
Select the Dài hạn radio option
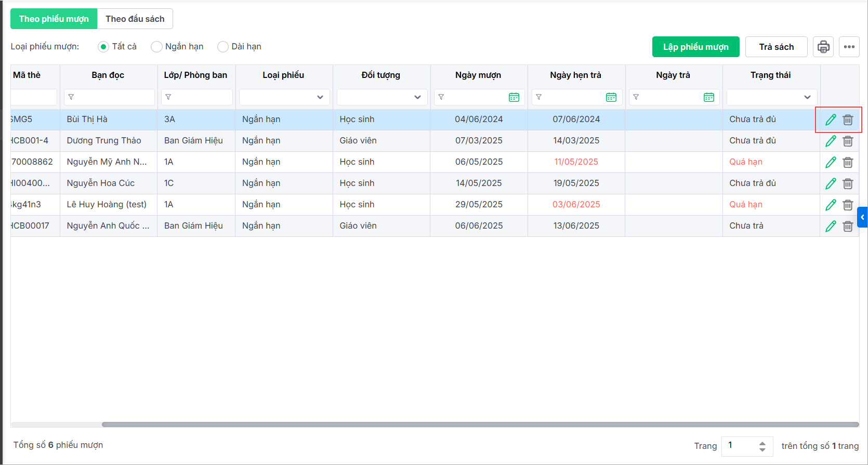pyautogui.click(x=223, y=47)
